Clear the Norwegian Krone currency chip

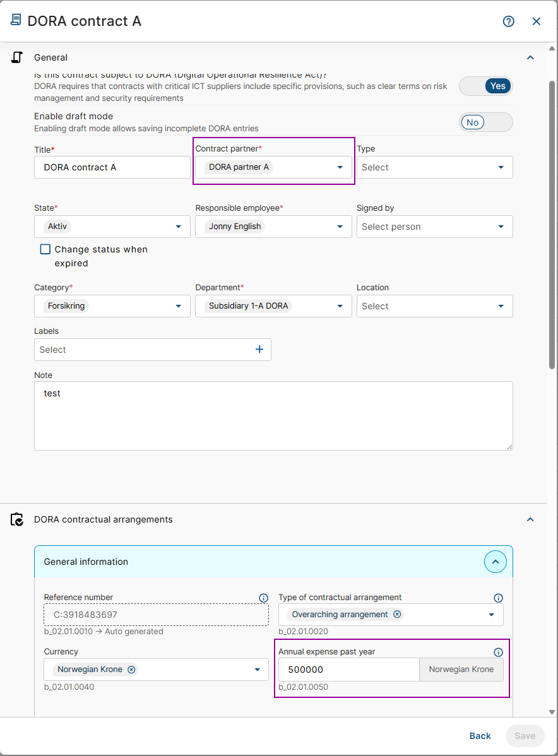(131, 670)
